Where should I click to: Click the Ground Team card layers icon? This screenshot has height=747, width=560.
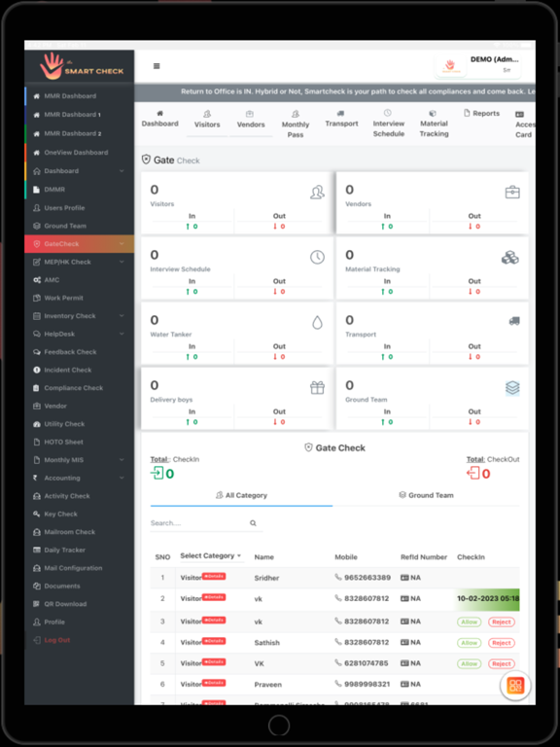pos(512,388)
